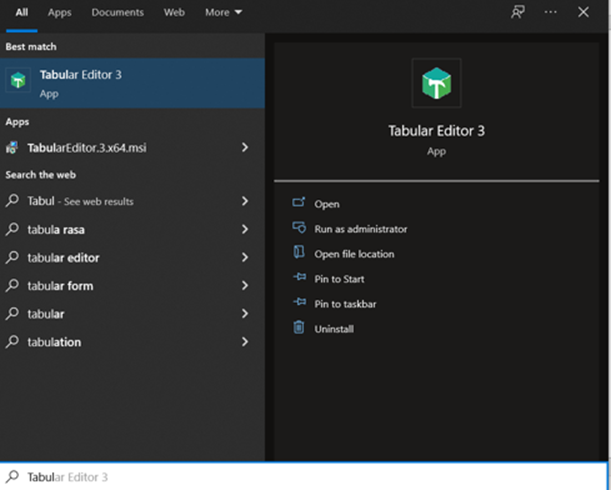Close the search panel
The image size is (611, 490).
[x=583, y=12]
